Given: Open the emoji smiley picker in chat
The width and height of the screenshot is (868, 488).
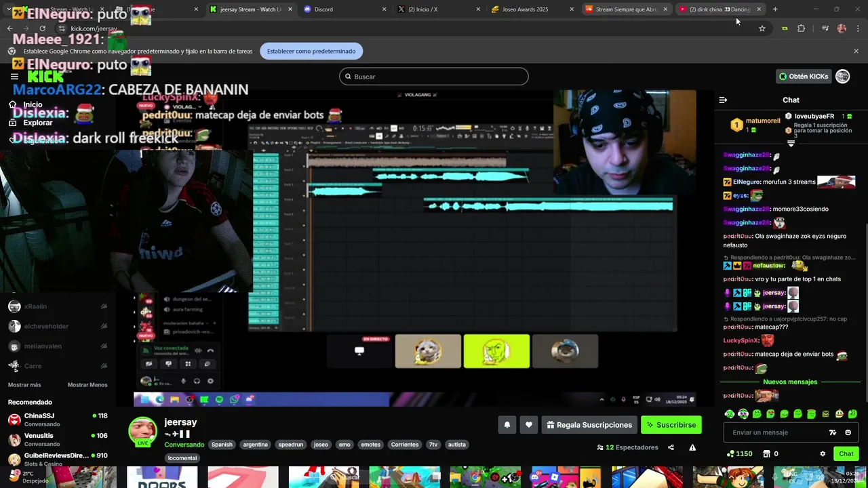Looking at the screenshot, I should pos(848,432).
